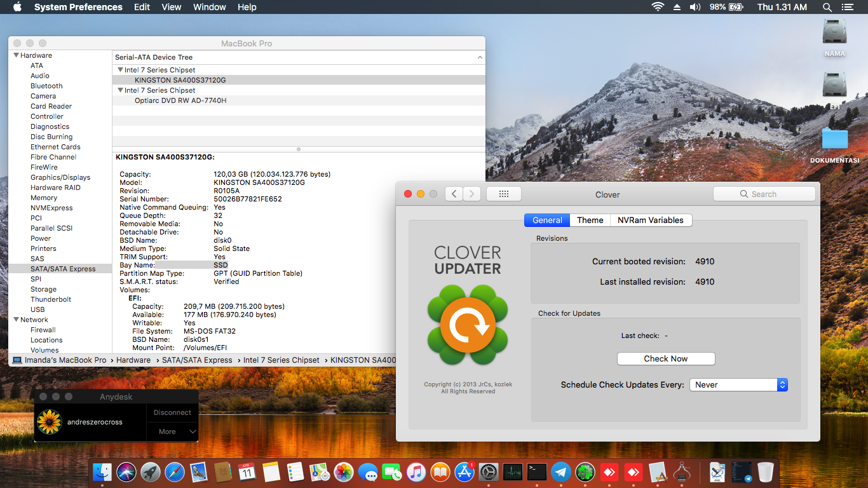Switch to the Theme tab in Clover

click(x=590, y=220)
